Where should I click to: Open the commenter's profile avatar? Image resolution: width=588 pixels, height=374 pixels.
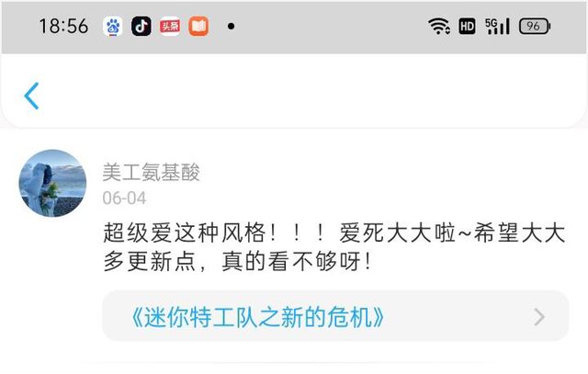click(52, 183)
